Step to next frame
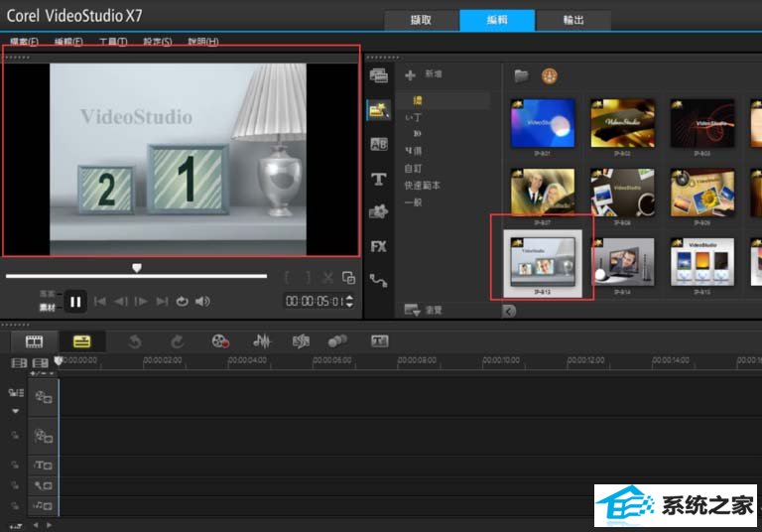The image size is (762, 532). pyautogui.click(x=141, y=302)
